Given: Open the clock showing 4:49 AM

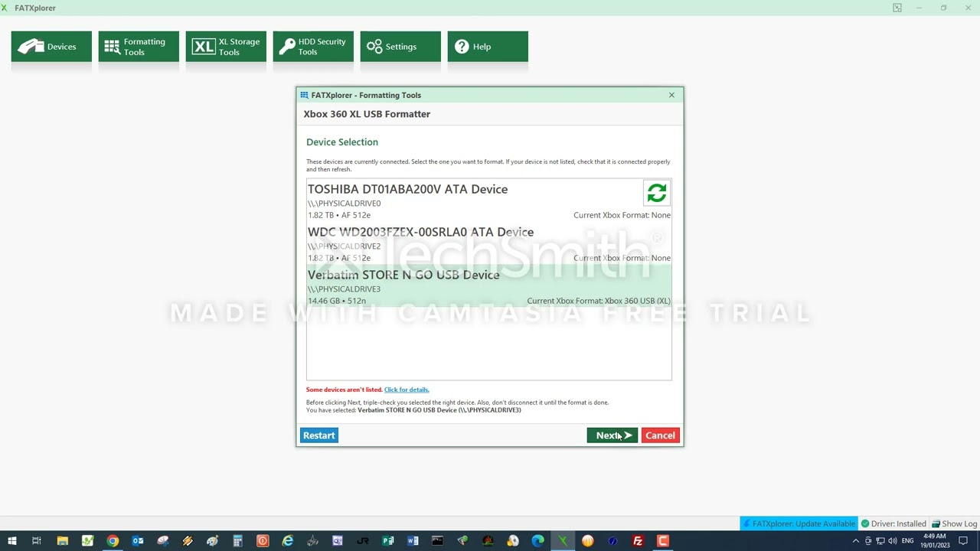Looking at the screenshot, I should [x=935, y=541].
